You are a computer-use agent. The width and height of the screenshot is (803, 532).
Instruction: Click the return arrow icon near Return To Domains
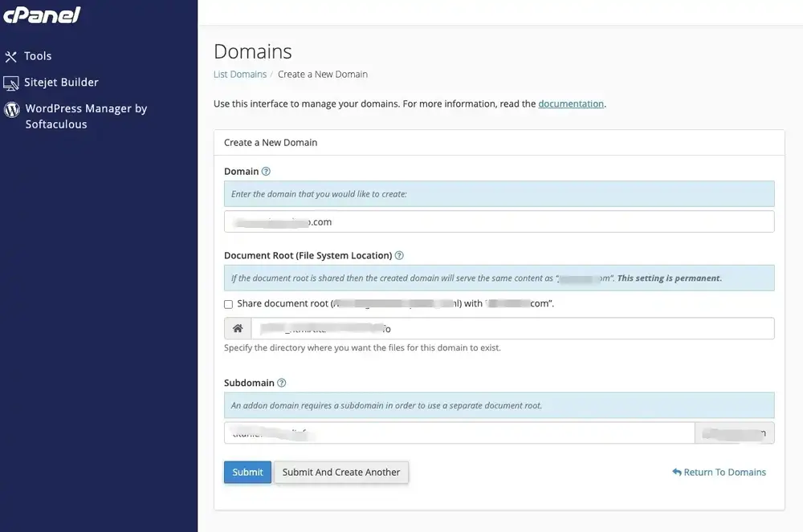[x=676, y=472]
